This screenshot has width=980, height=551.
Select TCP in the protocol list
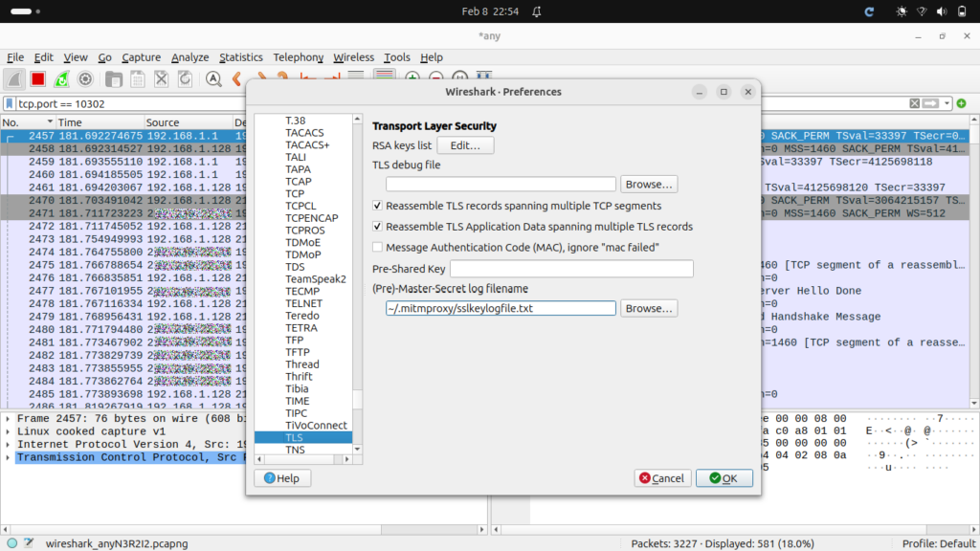[x=295, y=193]
